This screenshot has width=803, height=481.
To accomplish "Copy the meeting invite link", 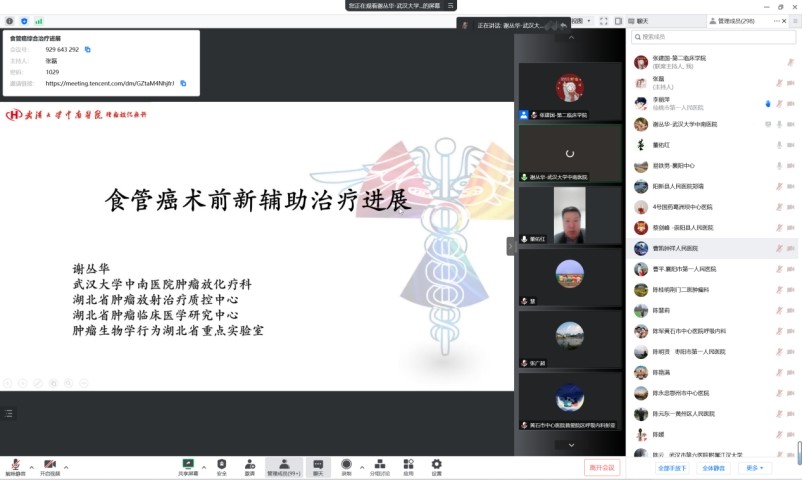I will (x=183, y=83).
